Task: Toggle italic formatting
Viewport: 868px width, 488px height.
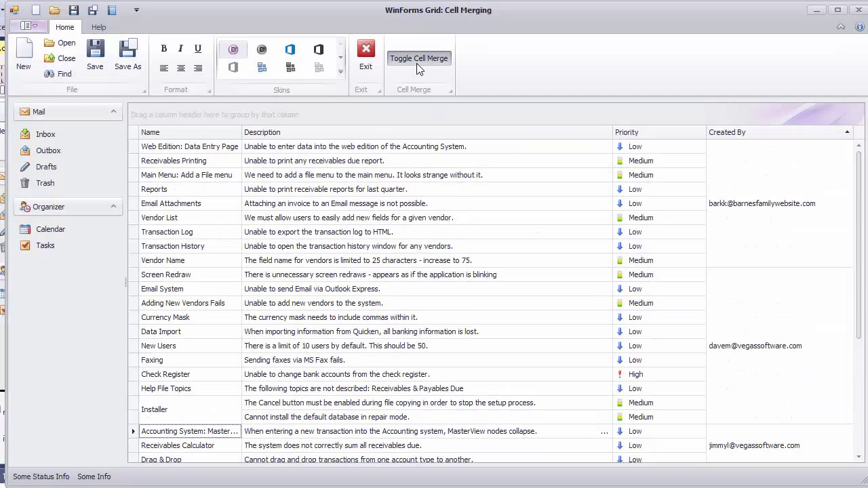Action: [x=180, y=49]
